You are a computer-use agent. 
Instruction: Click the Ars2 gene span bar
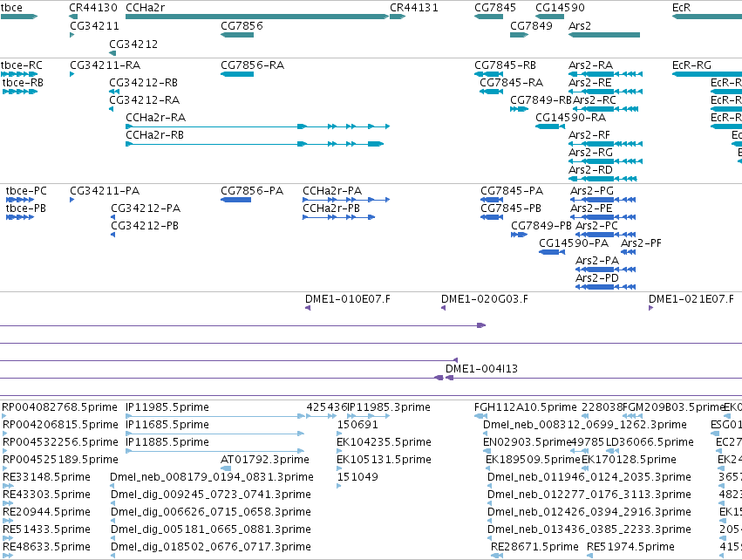coord(604,35)
